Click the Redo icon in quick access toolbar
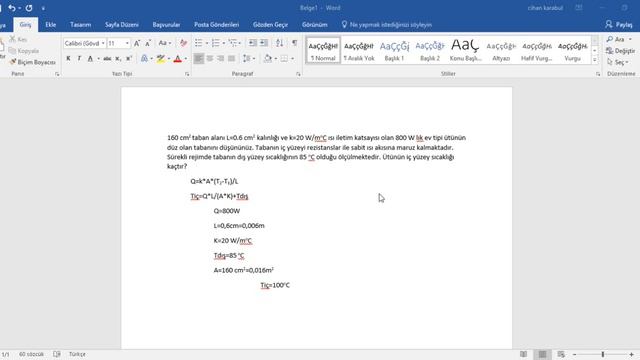640x360 pixels. pyautogui.click(x=29, y=8)
